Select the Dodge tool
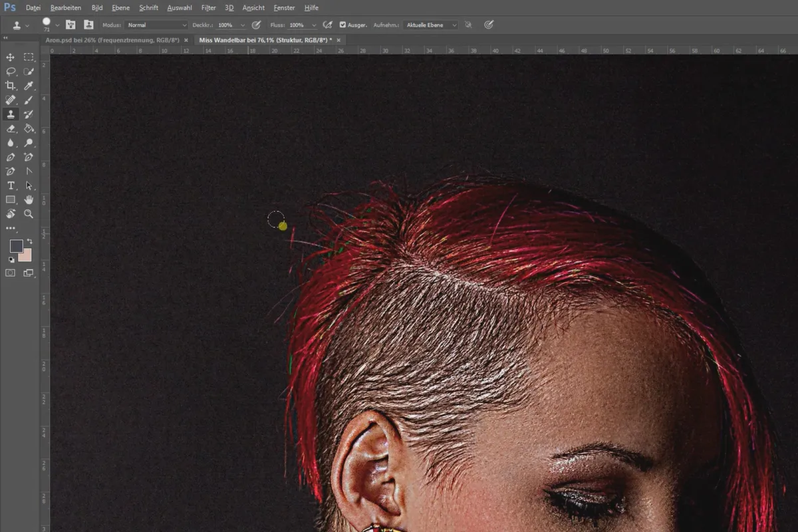 [x=29, y=143]
